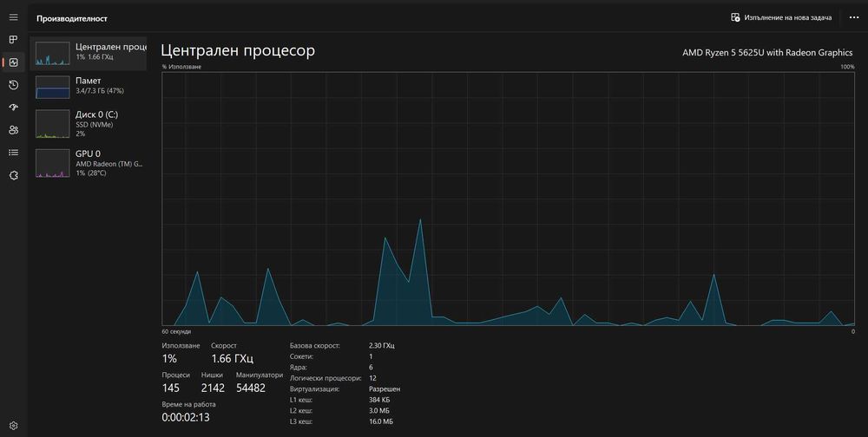Screen dimensions: 868x437
Task: Select Диск 0 (C:) resource item
Action: point(89,123)
